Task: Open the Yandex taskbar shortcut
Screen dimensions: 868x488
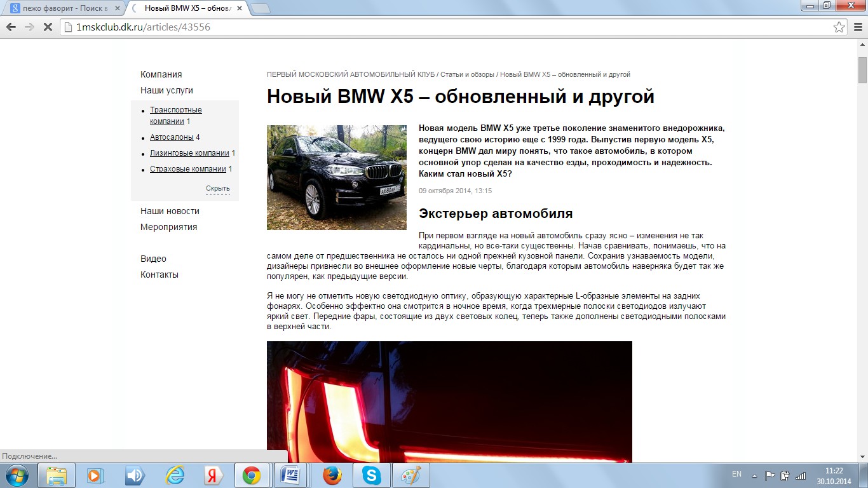Action: tap(212, 475)
